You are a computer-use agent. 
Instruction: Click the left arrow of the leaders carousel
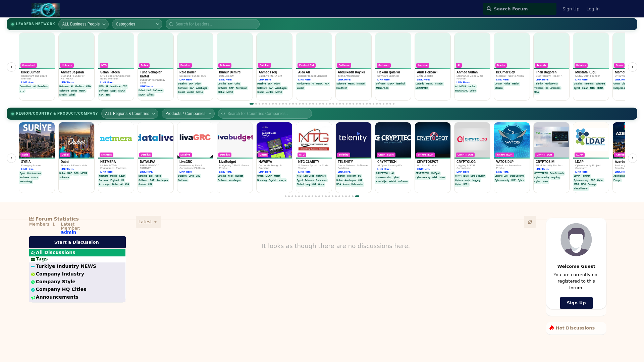11,67
